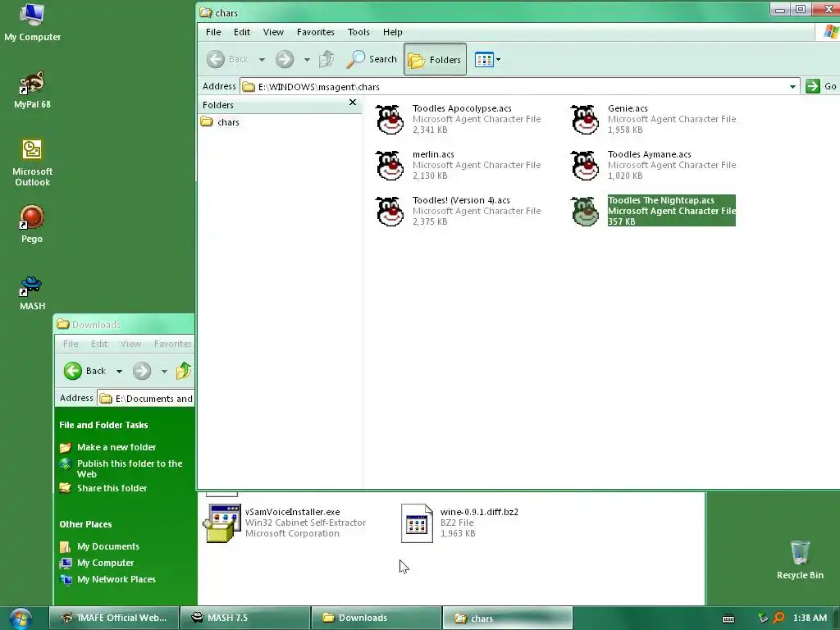Click Make a new folder link
The width and height of the screenshot is (840, 630).
click(x=116, y=447)
